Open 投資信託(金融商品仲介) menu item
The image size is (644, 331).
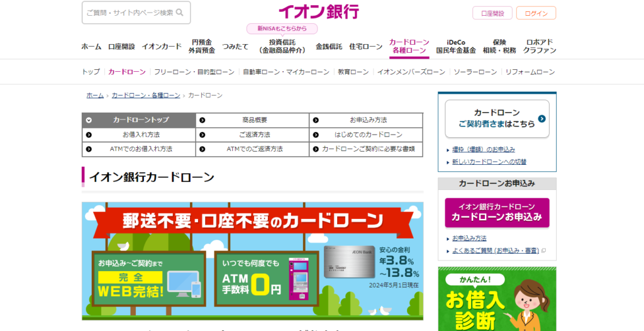point(282,47)
